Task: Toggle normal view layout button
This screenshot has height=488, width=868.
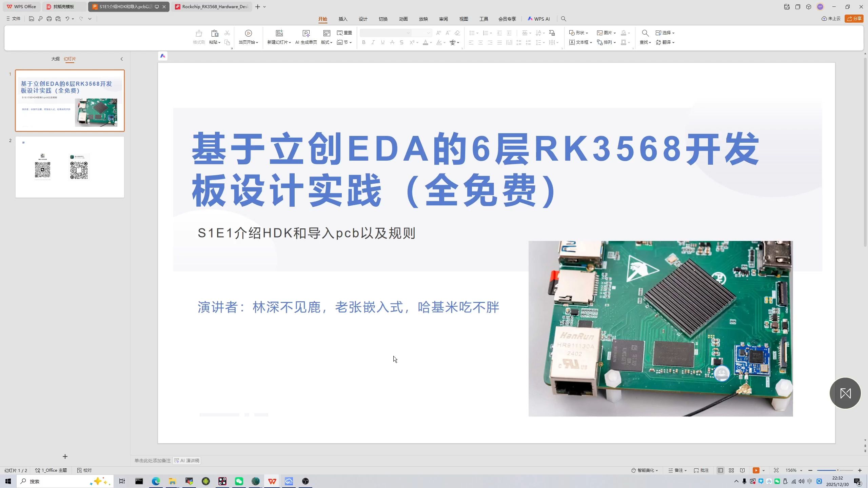Action: 721,470
